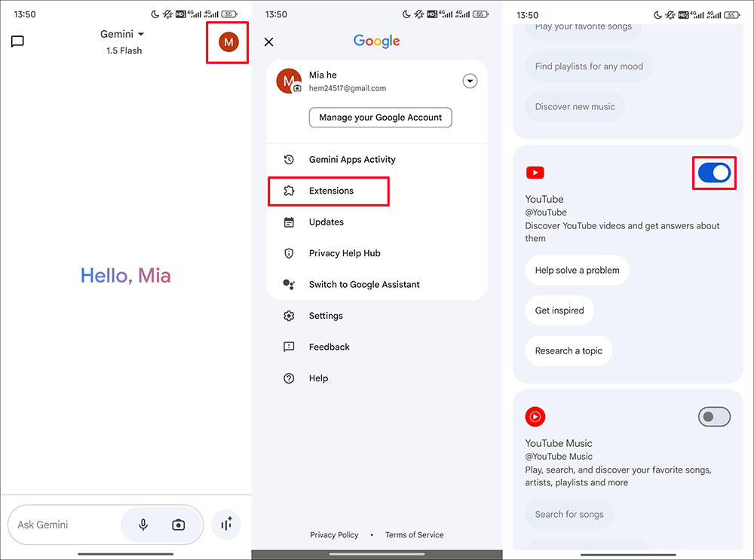Screen dimensions: 754x560
Task: Open Privacy Help Hub
Action: coord(377,253)
